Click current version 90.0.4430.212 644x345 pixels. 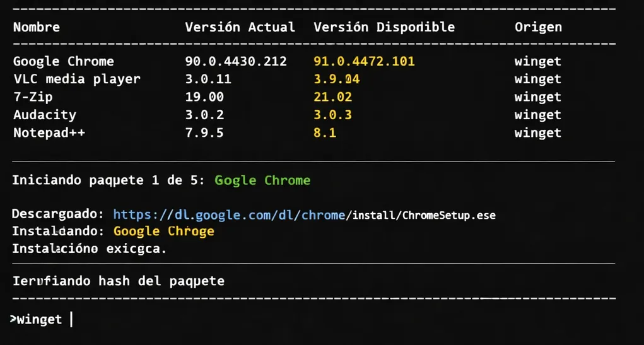tap(236, 61)
